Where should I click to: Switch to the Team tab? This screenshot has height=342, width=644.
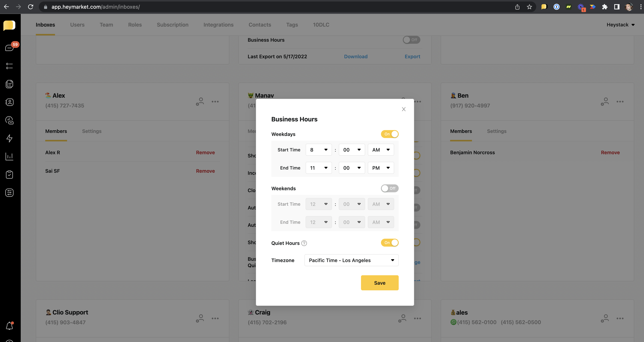click(106, 25)
